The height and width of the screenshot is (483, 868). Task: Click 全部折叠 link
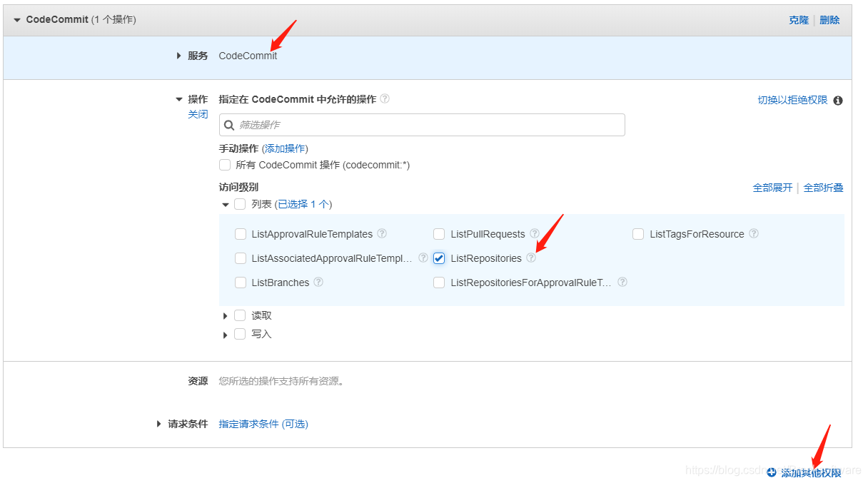tap(824, 188)
